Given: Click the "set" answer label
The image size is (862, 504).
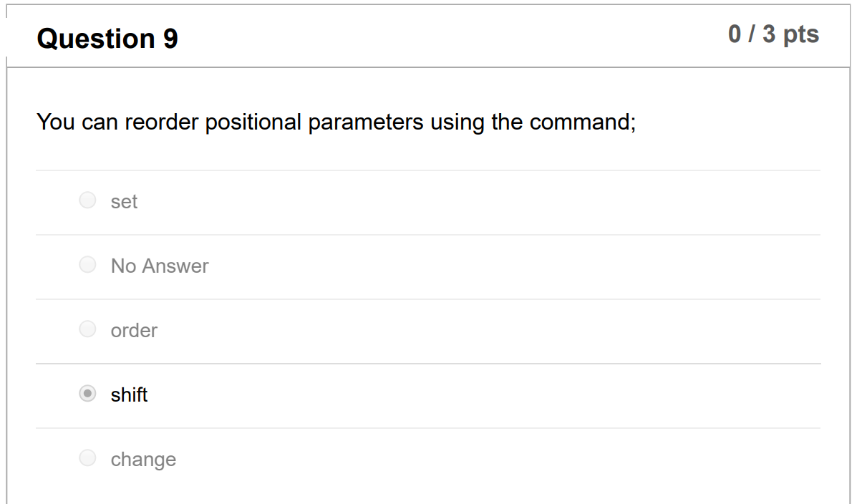Looking at the screenshot, I should pos(123,201).
